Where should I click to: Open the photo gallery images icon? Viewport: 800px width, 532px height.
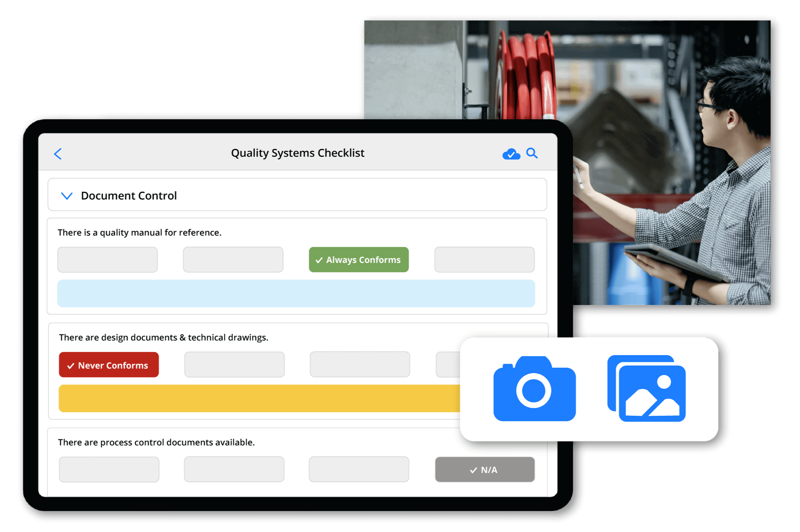(x=647, y=388)
